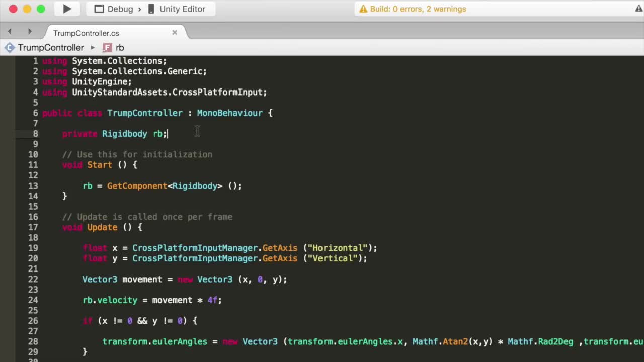Click 'Mathf.Rad2Deg' on line 28

pos(540,341)
